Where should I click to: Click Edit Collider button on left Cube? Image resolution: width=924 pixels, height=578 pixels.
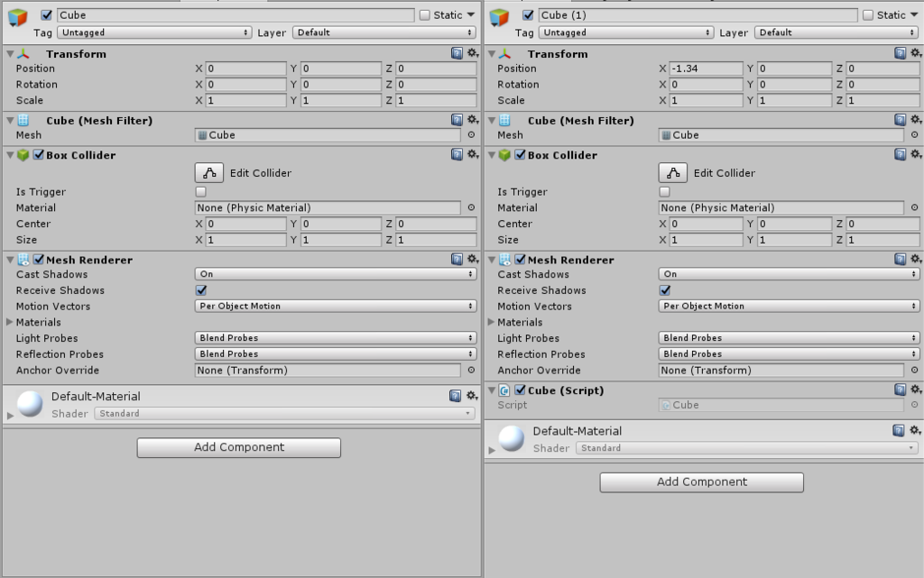tap(209, 173)
